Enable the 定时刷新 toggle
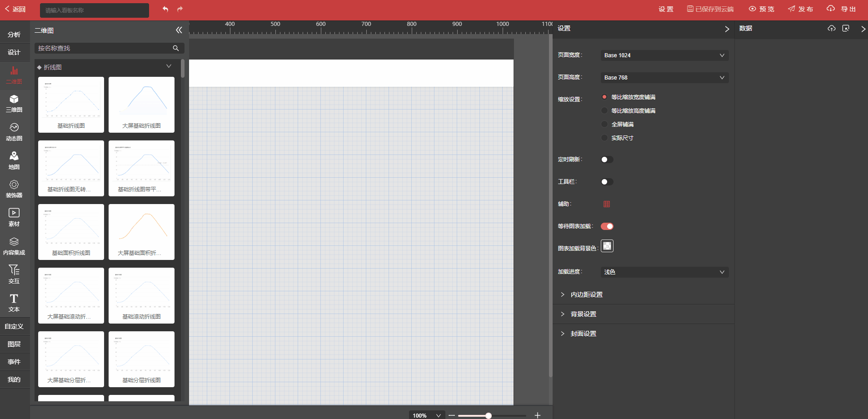868x419 pixels. 607,160
